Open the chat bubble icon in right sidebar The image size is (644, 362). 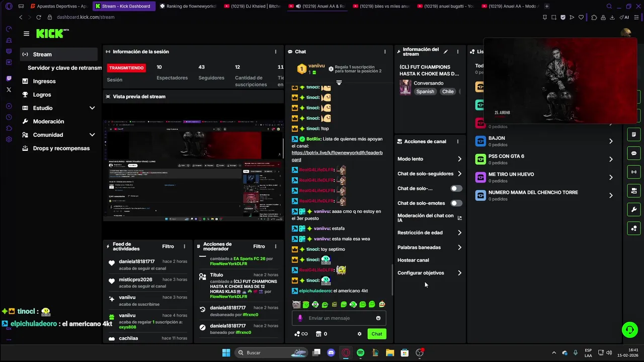634,153
